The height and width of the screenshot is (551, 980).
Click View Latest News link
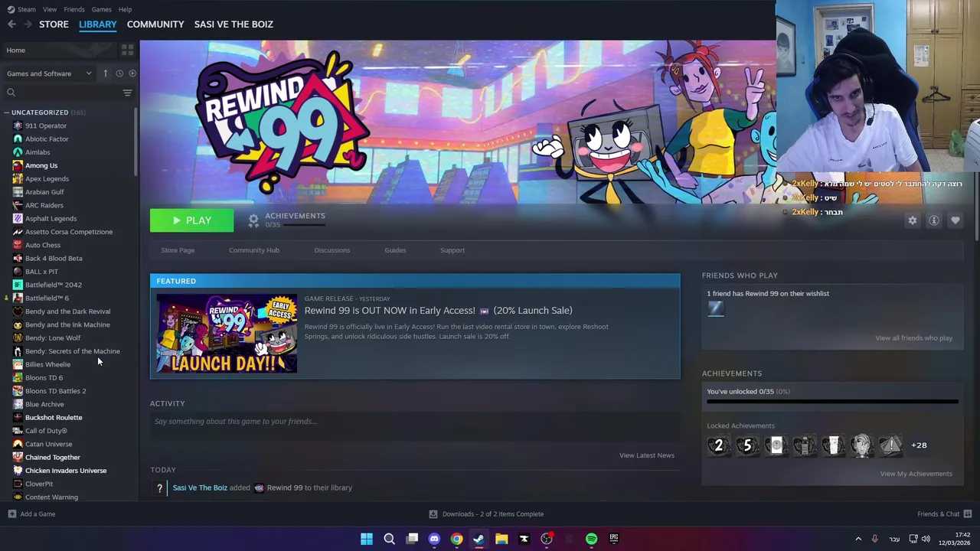647,455
